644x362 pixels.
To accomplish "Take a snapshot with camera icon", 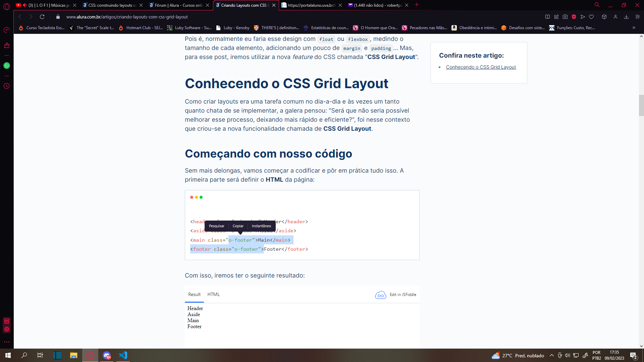I will pos(565,17).
